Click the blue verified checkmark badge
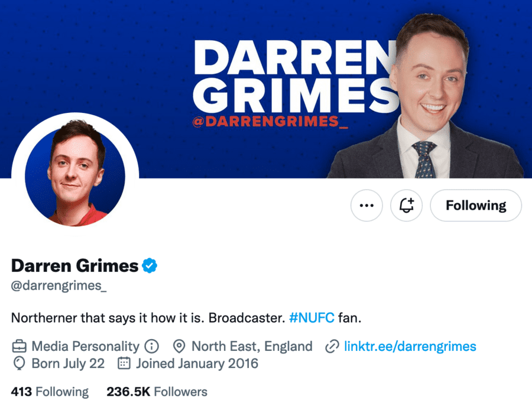The height and width of the screenshot is (410, 532). [x=150, y=265]
